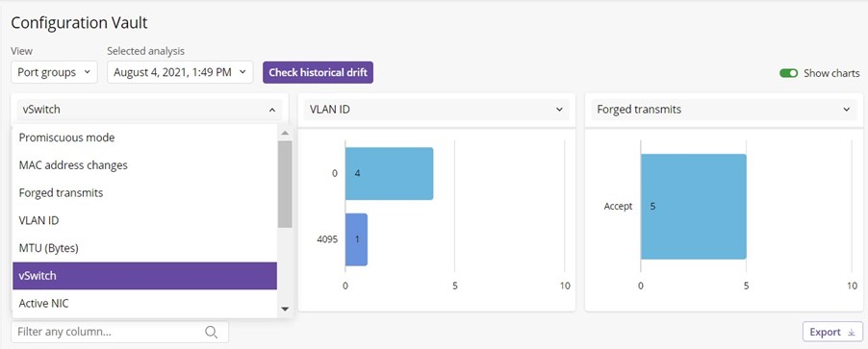Click the Check historical drift button
Viewport: 868px width, 349px height.
pos(318,72)
